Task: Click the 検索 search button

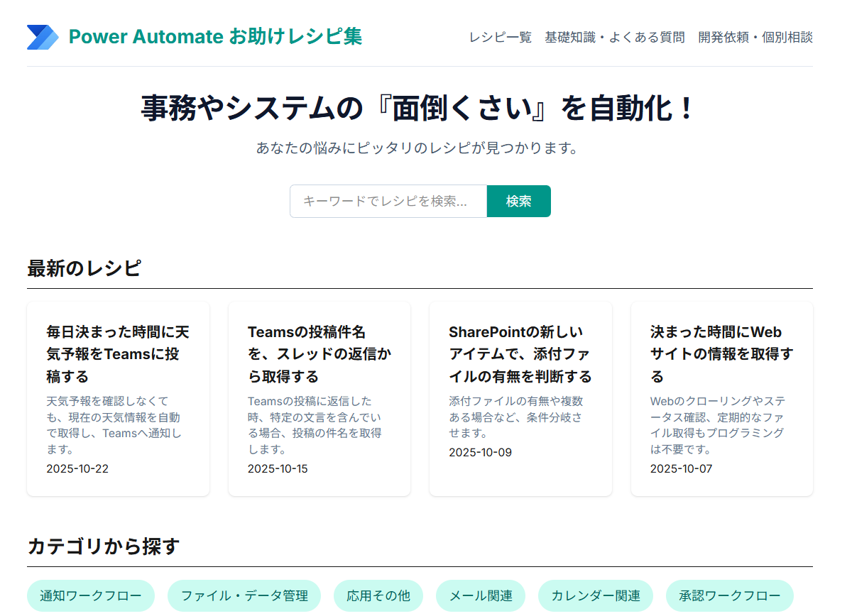Action: pos(518,201)
